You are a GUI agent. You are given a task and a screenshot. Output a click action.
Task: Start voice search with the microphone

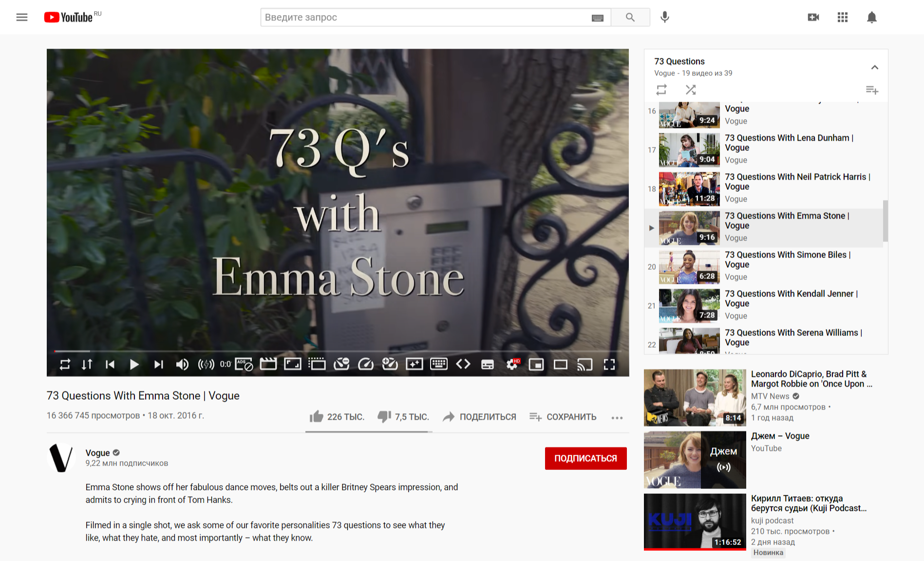pos(665,18)
